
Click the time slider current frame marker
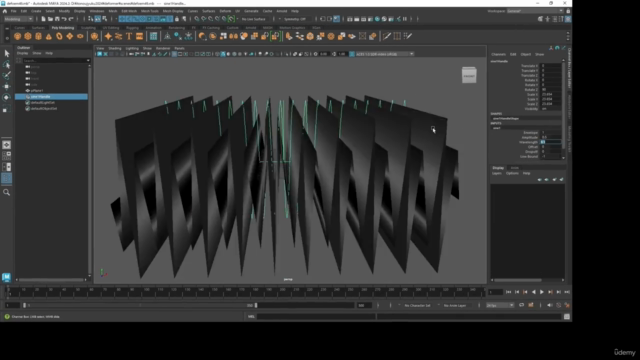(7, 291)
